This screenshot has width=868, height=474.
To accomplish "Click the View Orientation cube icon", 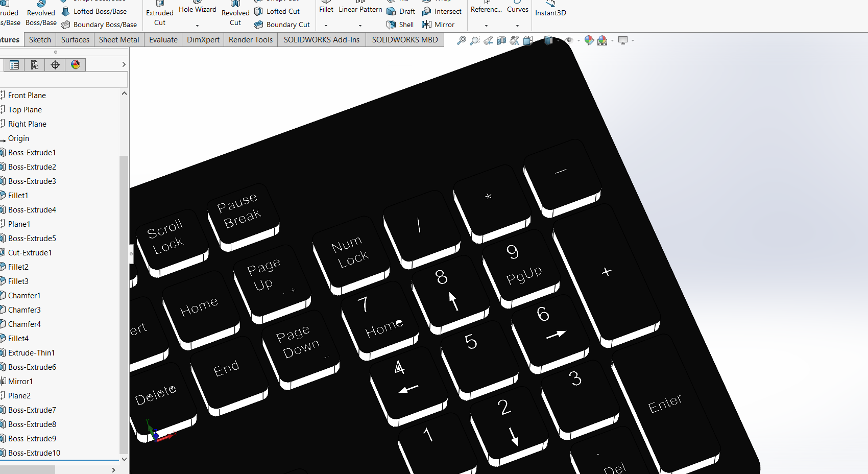I will pyautogui.click(x=528, y=40).
